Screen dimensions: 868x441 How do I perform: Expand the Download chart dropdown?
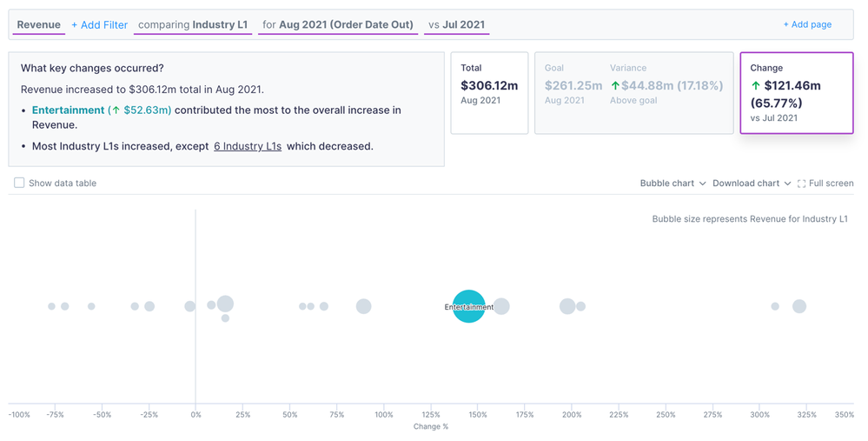click(751, 184)
